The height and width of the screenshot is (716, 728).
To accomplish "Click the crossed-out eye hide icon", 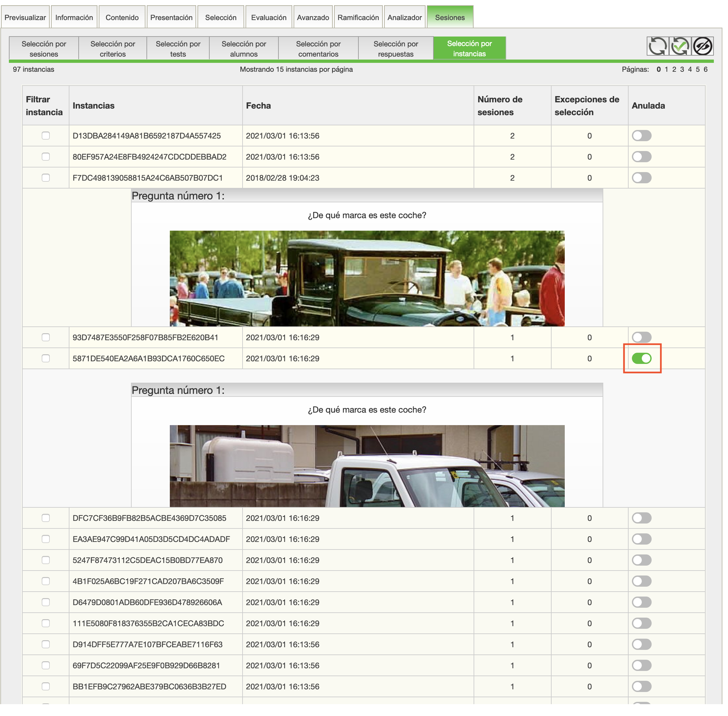I will click(x=702, y=46).
